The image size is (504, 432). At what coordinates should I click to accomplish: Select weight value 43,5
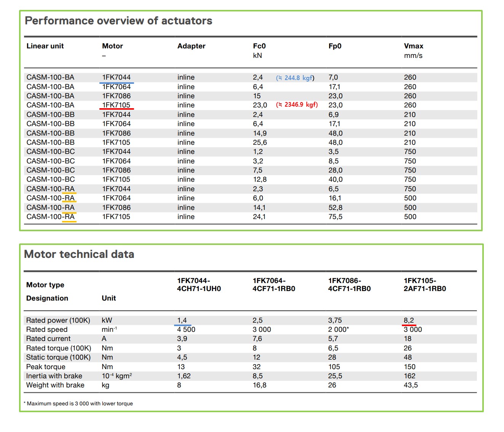(411, 385)
